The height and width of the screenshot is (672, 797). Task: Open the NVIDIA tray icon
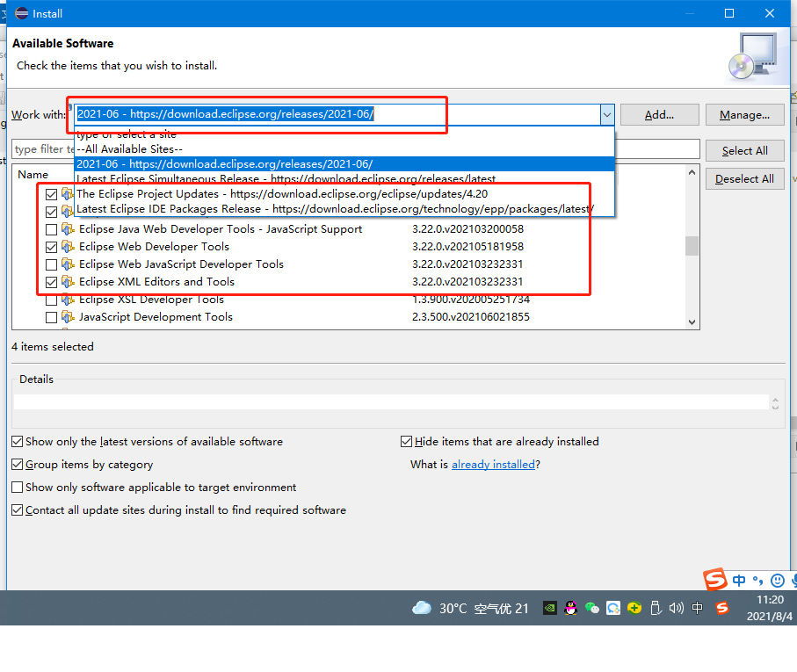(x=549, y=608)
